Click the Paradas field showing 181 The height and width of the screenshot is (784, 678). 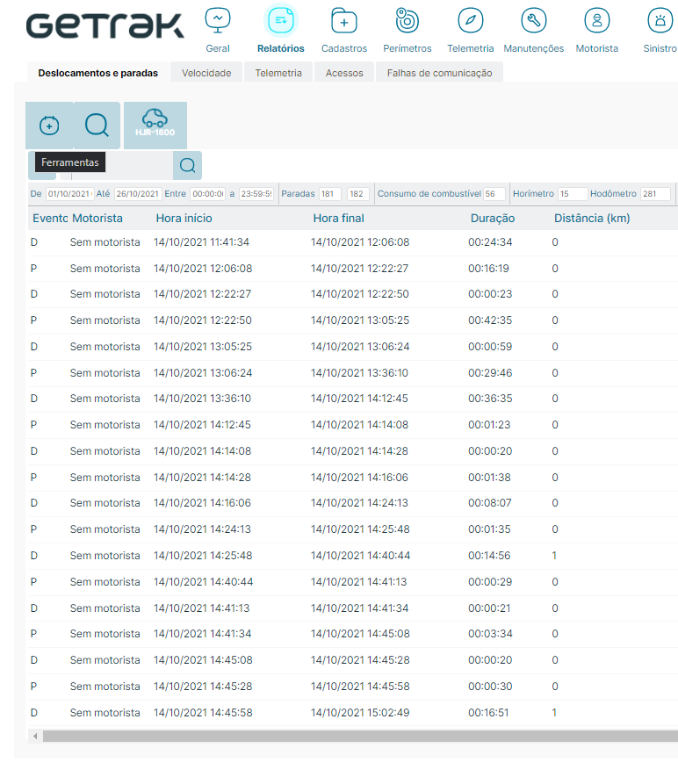(x=330, y=194)
